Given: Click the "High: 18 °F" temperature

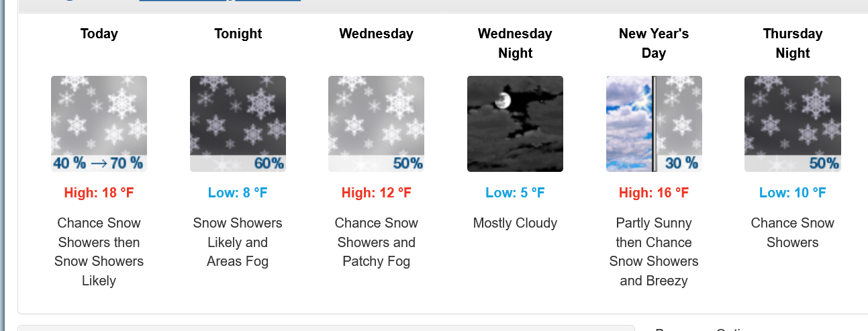Looking at the screenshot, I should pyautogui.click(x=99, y=193).
